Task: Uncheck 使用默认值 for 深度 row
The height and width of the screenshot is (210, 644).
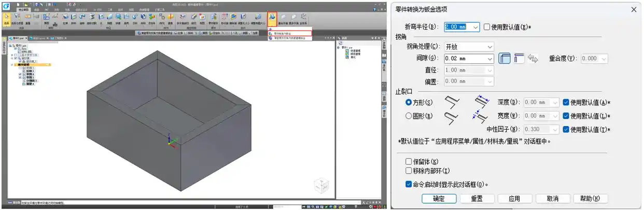Action: [566, 103]
